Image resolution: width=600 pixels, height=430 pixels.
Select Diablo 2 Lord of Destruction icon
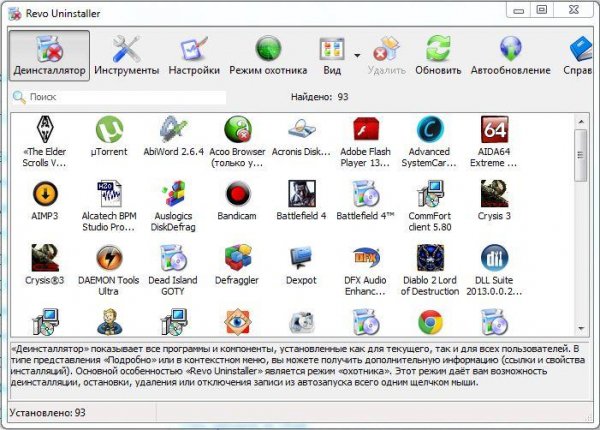430,258
